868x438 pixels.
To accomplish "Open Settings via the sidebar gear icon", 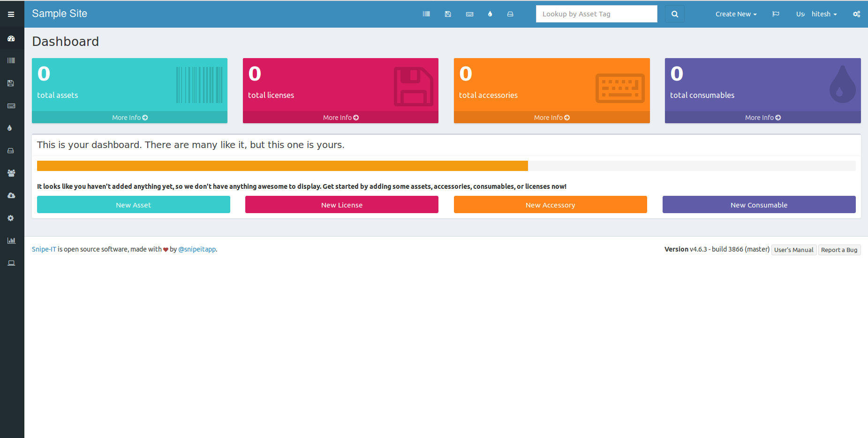I will coord(11,218).
